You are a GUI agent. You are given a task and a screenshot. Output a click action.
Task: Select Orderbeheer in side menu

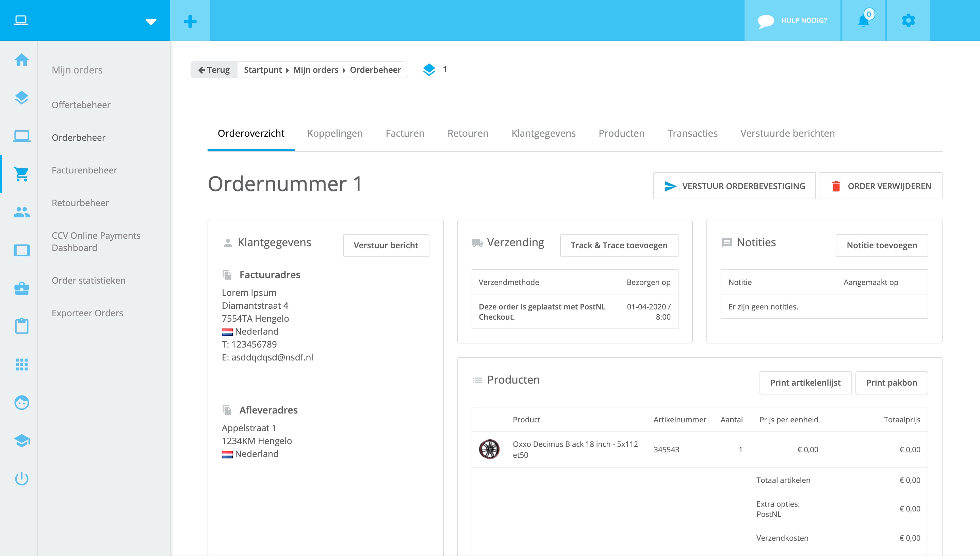[x=79, y=137]
